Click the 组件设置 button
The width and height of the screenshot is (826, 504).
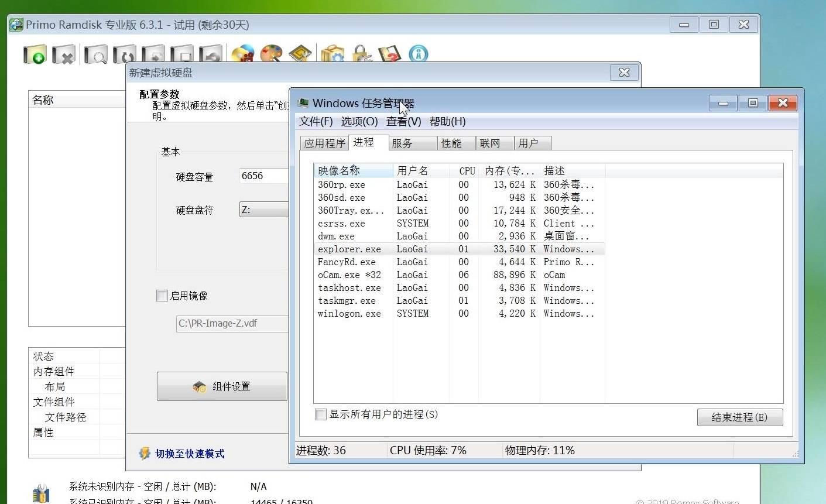pos(222,386)
